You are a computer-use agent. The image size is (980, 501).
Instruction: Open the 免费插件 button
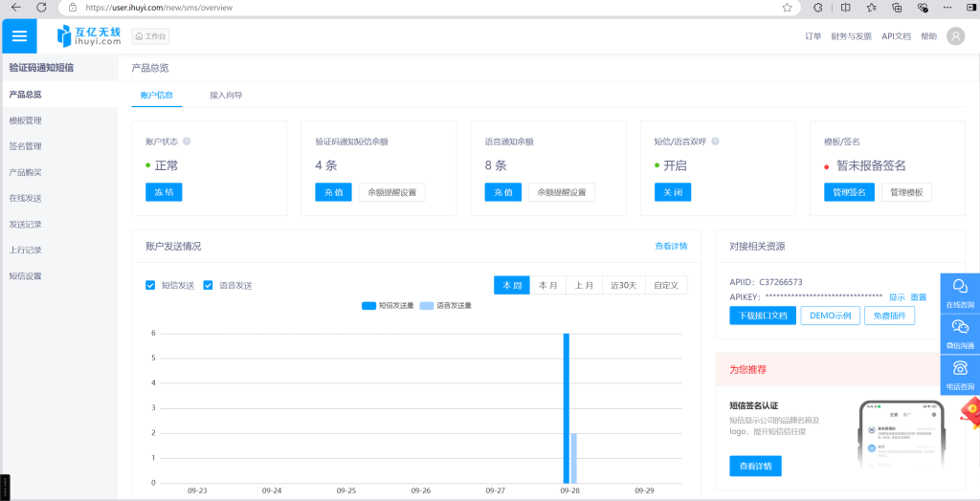tap(890, 316)
